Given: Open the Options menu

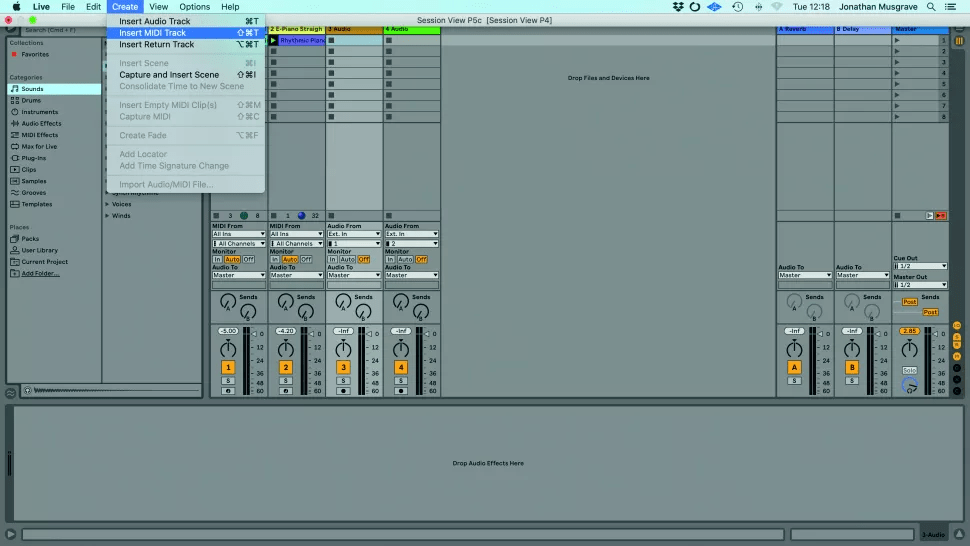Looking at the screenshot, I should 194,7.
